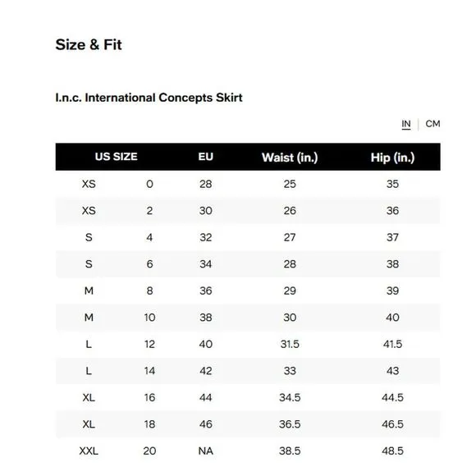Viewport: 476px width, 476px height.
Task: Select the XS size 0 row
Action: coord(248,184)
